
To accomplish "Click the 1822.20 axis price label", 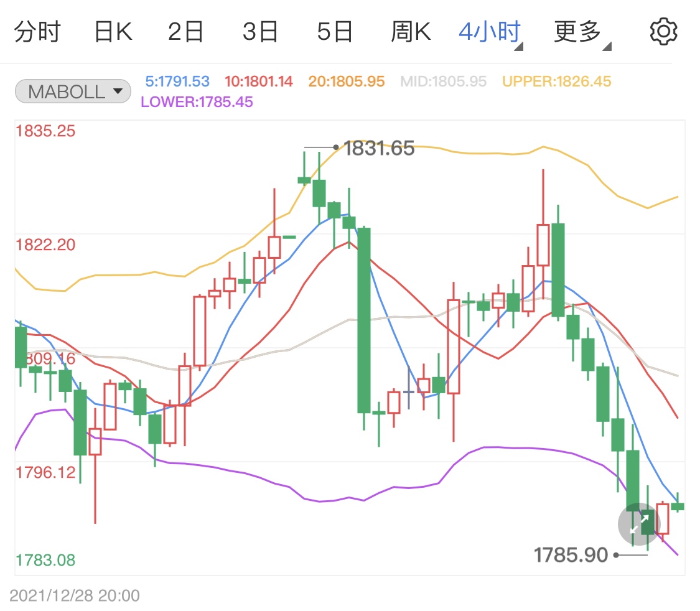I will [x=45, y=245].
